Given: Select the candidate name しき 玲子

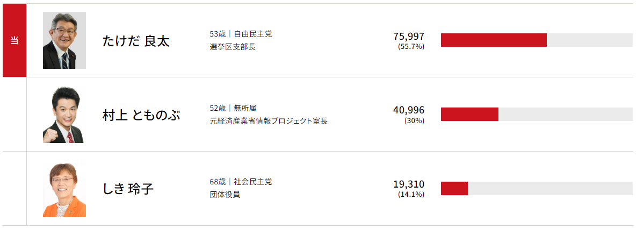Looking at the screenshot, I should tap(128, 189).
